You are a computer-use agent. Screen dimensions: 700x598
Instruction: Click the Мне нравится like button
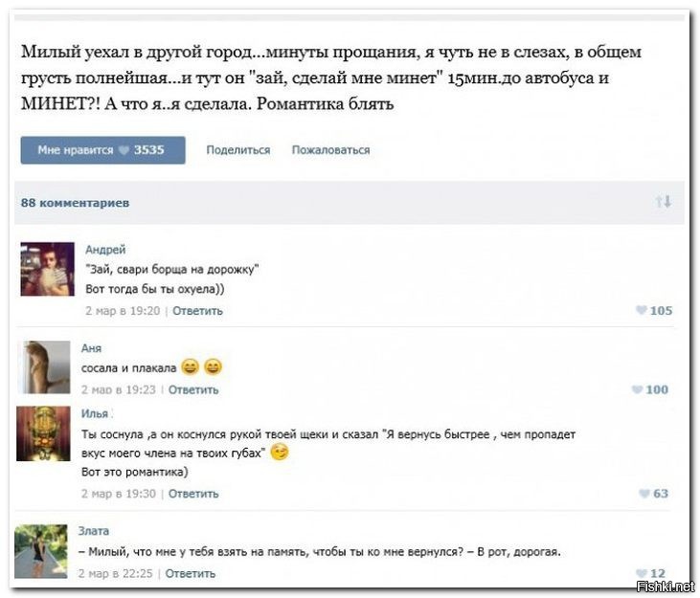coord(102,150)
